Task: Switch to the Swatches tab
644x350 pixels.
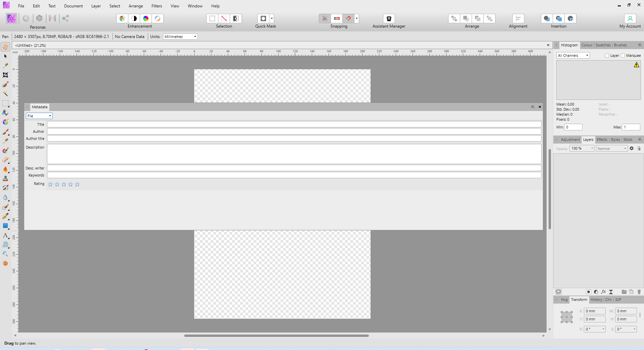Action: point(602,45)
